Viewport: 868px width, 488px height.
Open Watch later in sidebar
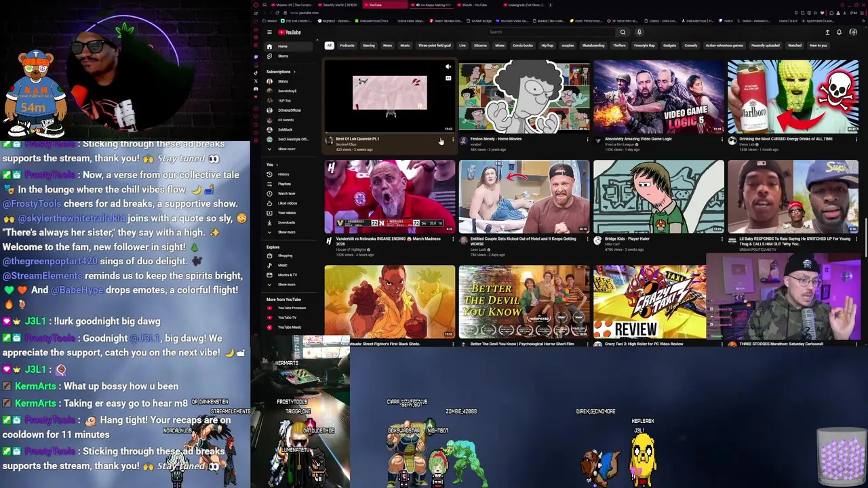pos(289,193)
